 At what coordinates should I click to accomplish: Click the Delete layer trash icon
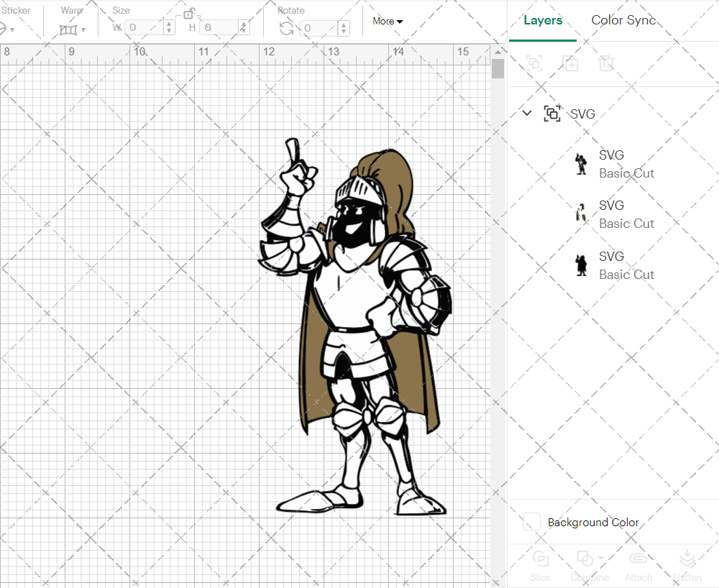pos(607,63)
